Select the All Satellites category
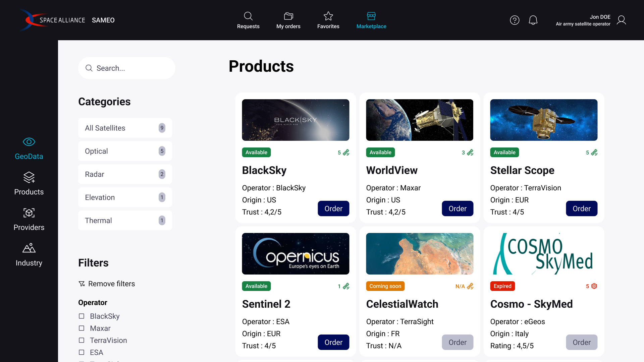This screenshot has height=362, width=644. point(125,128)
